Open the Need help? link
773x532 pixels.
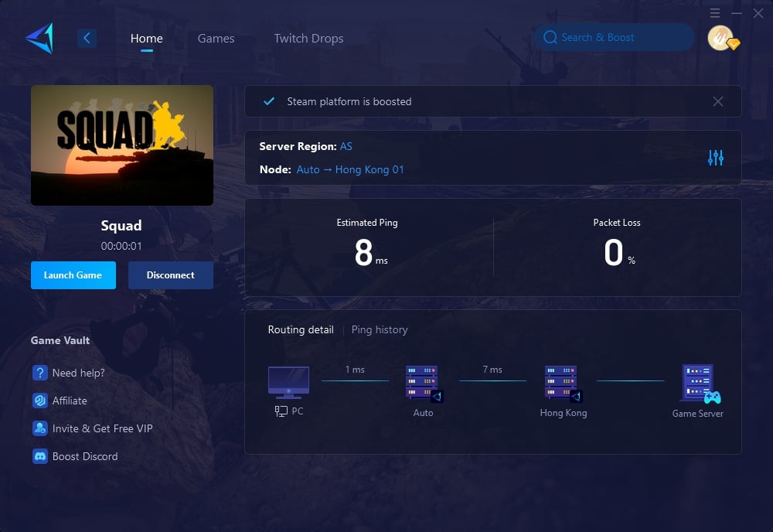(78, 373)
